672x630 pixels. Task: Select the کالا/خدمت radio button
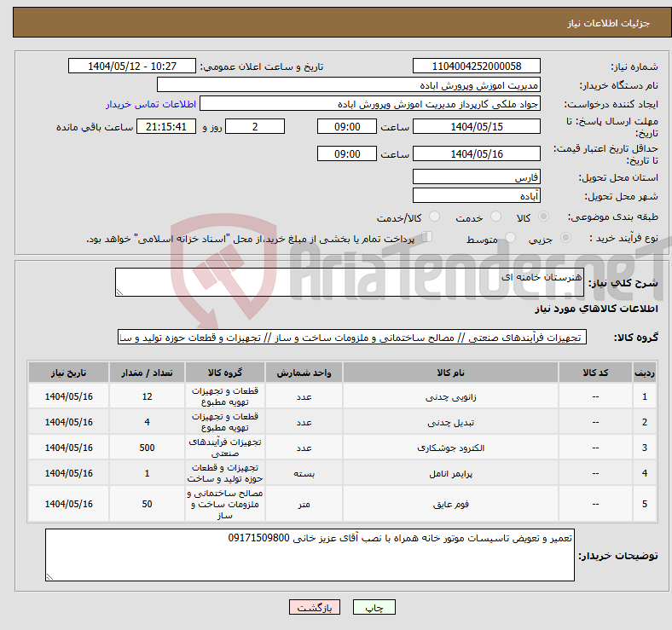pos(435,217)
